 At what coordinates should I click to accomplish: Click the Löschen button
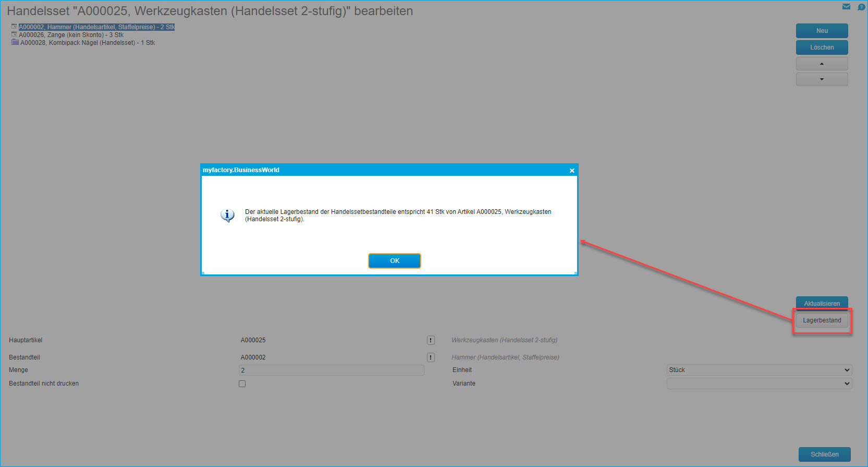[x=822, y=47]
